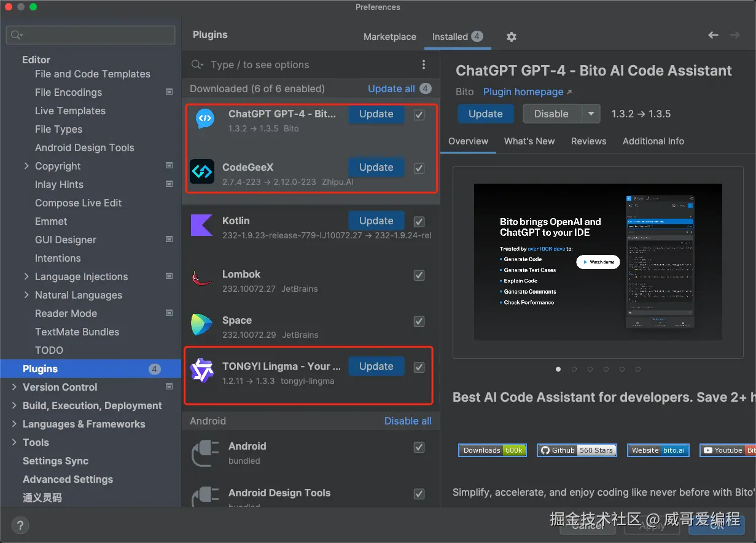This screenshot has height=543, width=756.
Task: Click the ChatGPT Bito plugin icon
Action: click(205, 119)
